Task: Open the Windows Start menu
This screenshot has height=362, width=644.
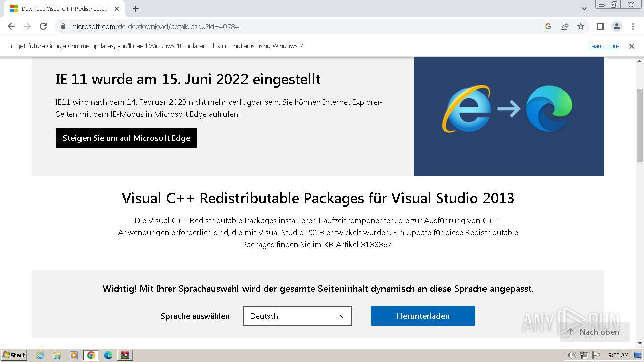Action: [x=14, y=355]
